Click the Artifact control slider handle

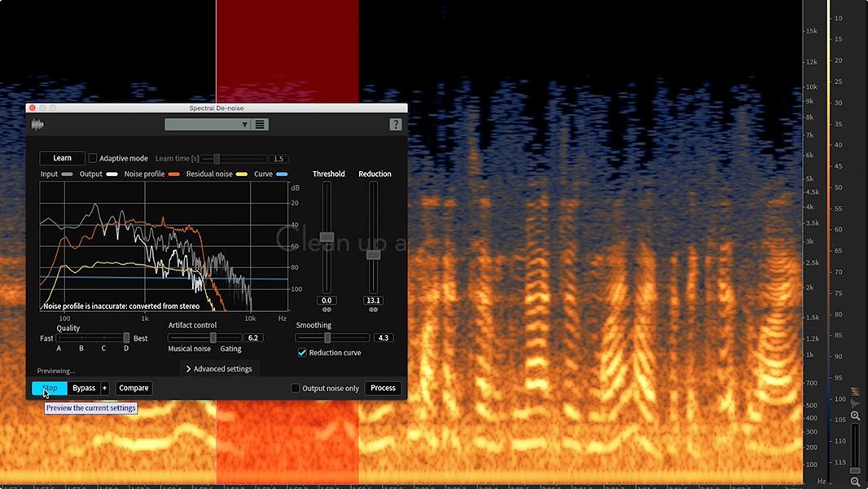tap(213, 337)
